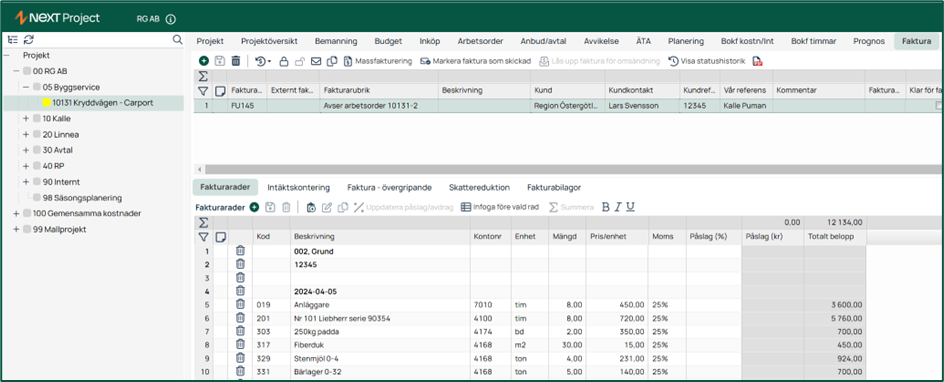944x382 pixels.
Task: Expand the 10 Kalle tree node
Action: 26,119
